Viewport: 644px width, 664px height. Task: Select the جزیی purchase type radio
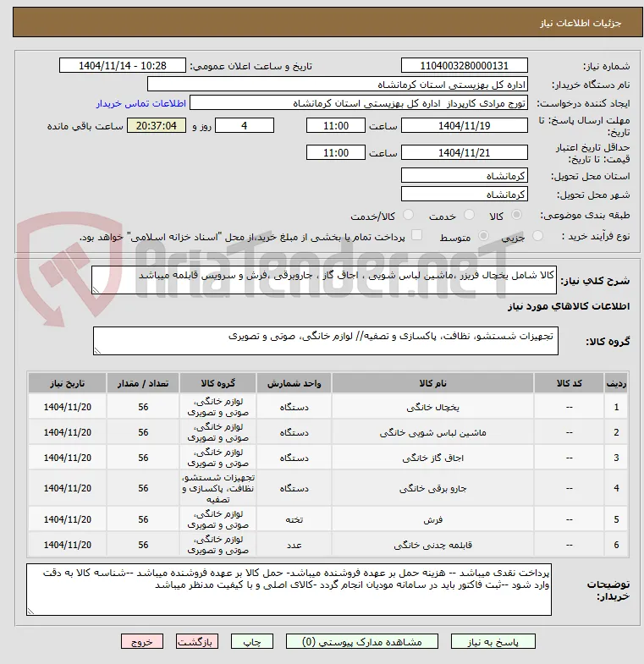pyautogui.click(x=537, y=236)
